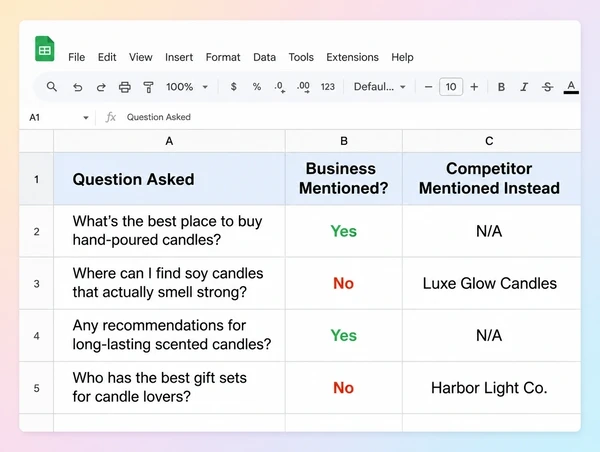Toggle strikethrough formatting
This screenshot has height=452, width=600.
(x=548, y=87)
